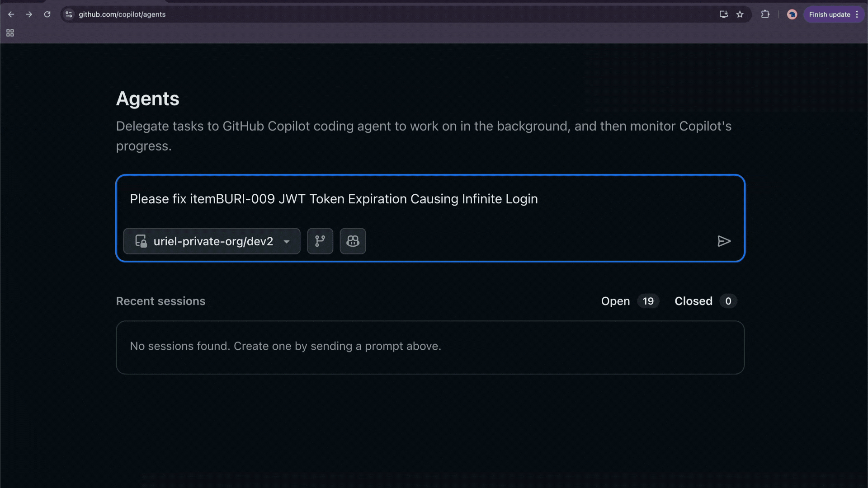Select the branch picker icon
868x488 pixels.
[x=320, y=241]
